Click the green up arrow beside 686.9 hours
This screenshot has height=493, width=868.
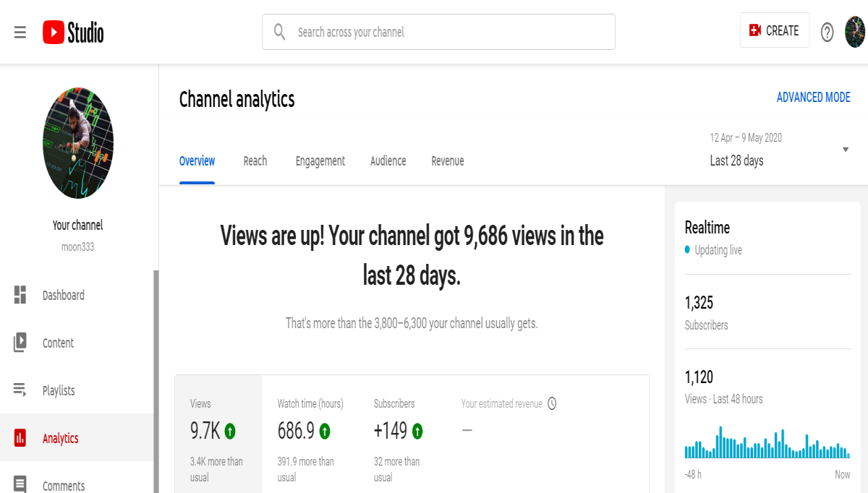click(x=325, y=432)
